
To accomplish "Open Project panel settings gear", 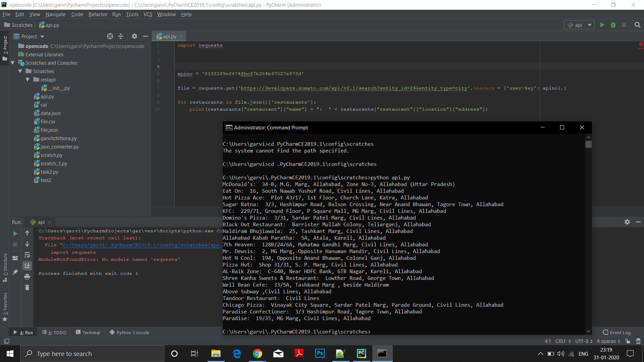I will [x=135, y=36].
